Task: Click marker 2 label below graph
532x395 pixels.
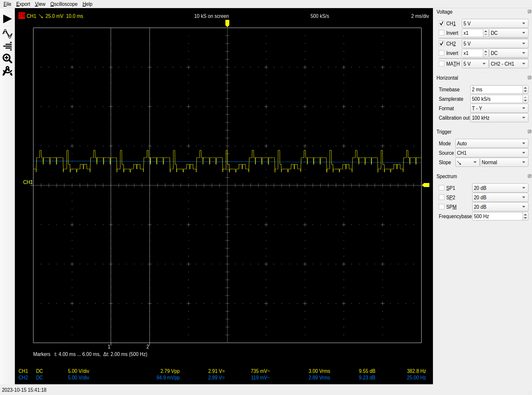Action: [x=148, y=347]
